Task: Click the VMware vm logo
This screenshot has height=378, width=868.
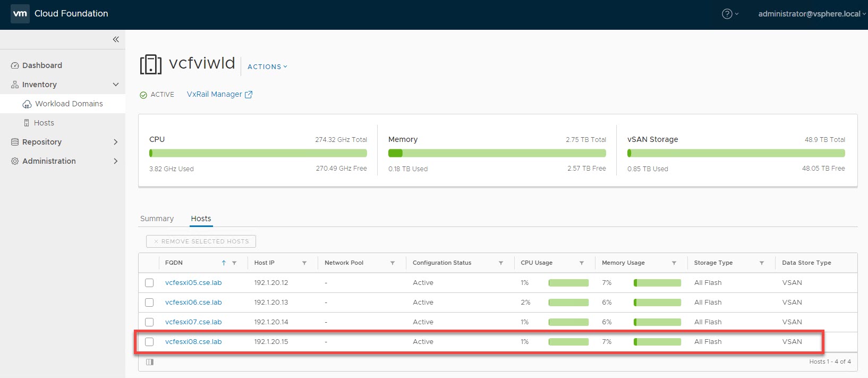Action: tap(20, 14)
